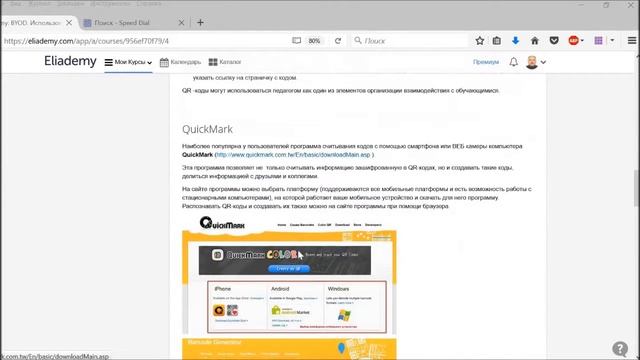Click the Firefox search field
Viewport: 640px width, 360px height.
coord(409,41)
